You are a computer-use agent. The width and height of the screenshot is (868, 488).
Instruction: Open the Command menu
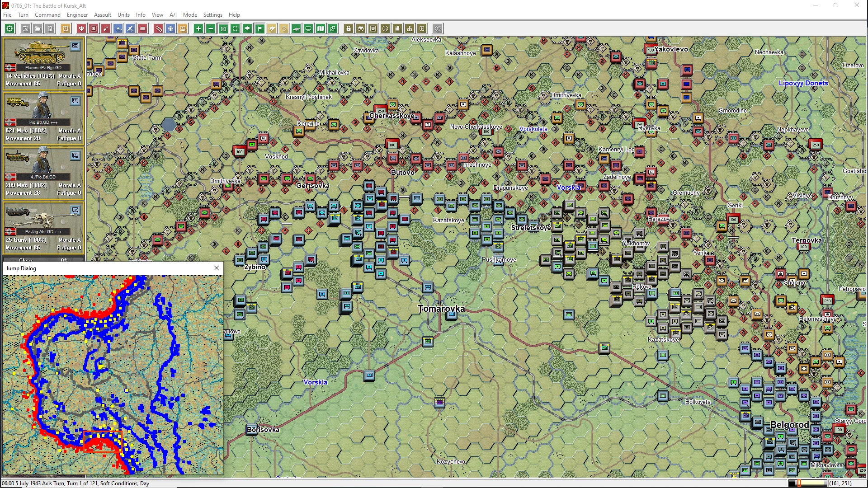pos(47,15)
